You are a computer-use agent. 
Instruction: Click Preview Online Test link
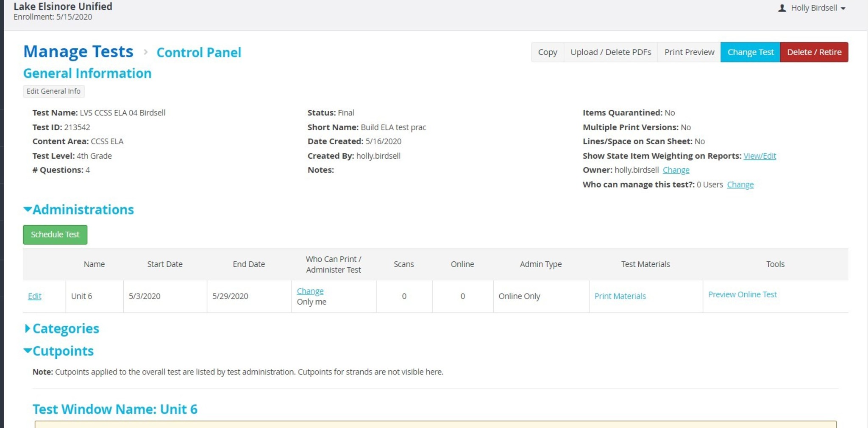(742, 294)
